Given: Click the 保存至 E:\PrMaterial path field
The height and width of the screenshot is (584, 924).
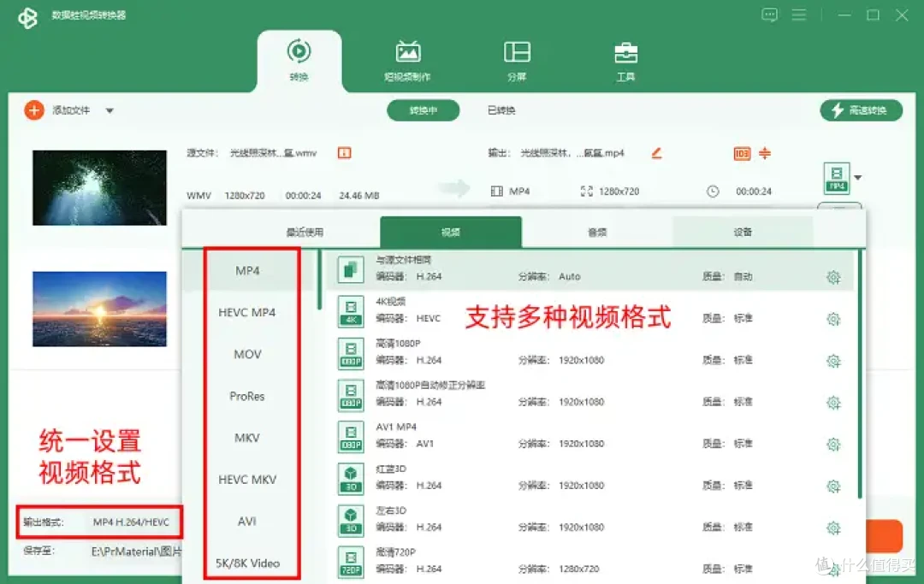Looking at the screenshot, I should click(135, 552).
